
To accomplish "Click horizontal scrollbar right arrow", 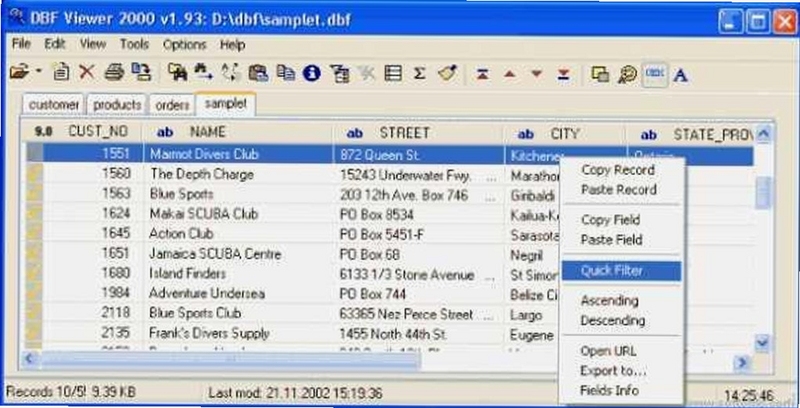I will coord(742,363).
